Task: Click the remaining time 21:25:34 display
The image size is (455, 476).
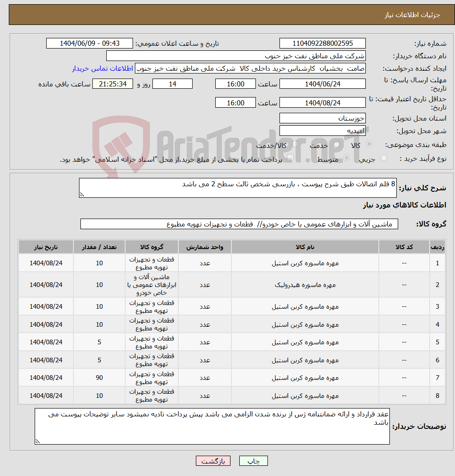Action: (x=113, y=84)
